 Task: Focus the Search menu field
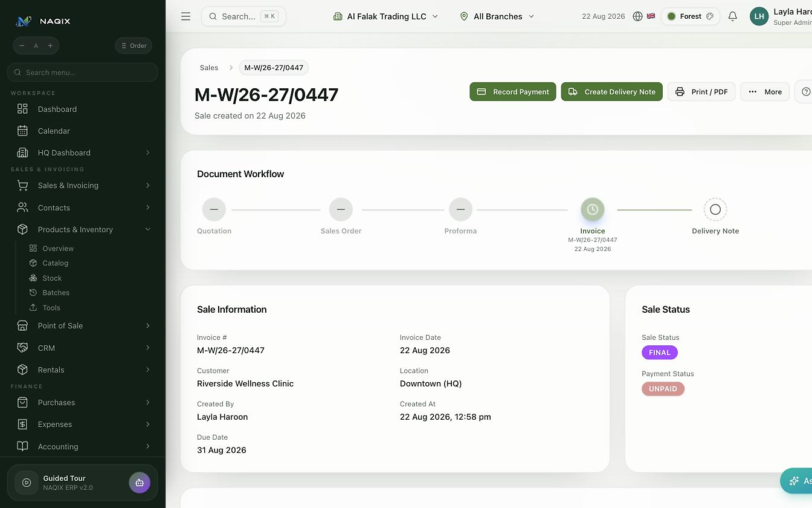coord(83,73)
